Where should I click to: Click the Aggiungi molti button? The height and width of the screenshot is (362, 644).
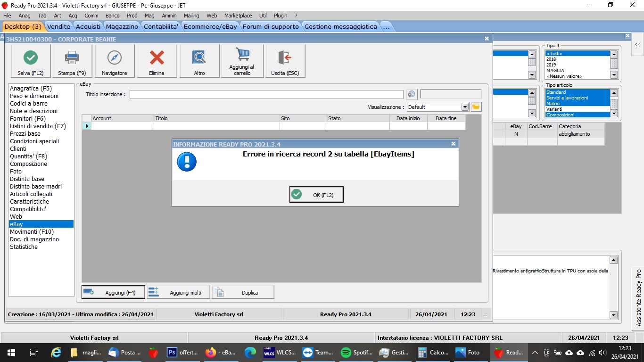[178, 292]
